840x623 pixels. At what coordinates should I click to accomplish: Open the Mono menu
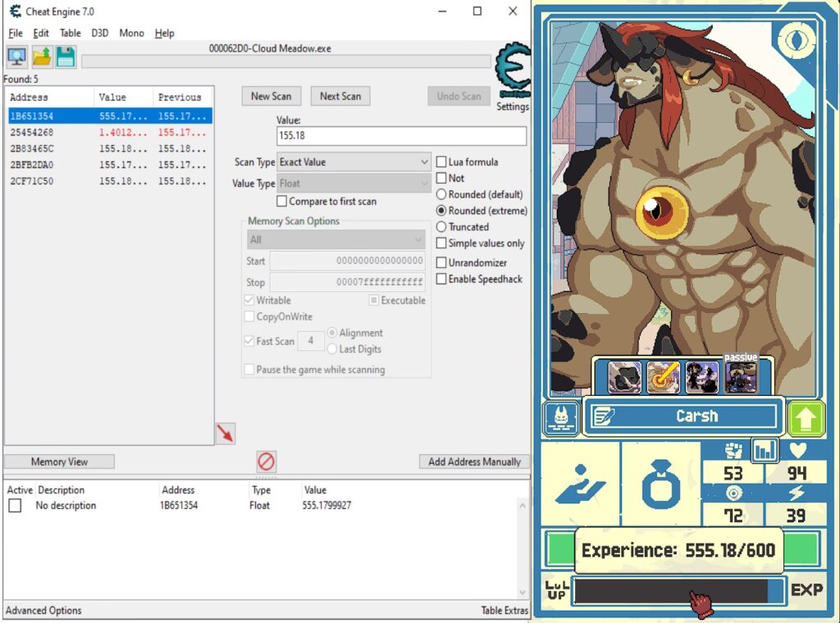click(131, 33)
